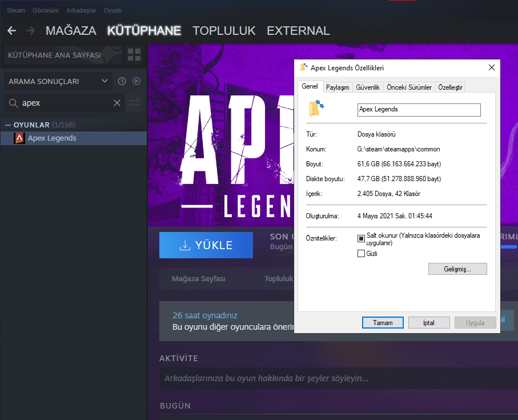518x420 pixels.
Task: Open the Oyunlar menu
Action: pyautogui.click(x=113, y=10)
